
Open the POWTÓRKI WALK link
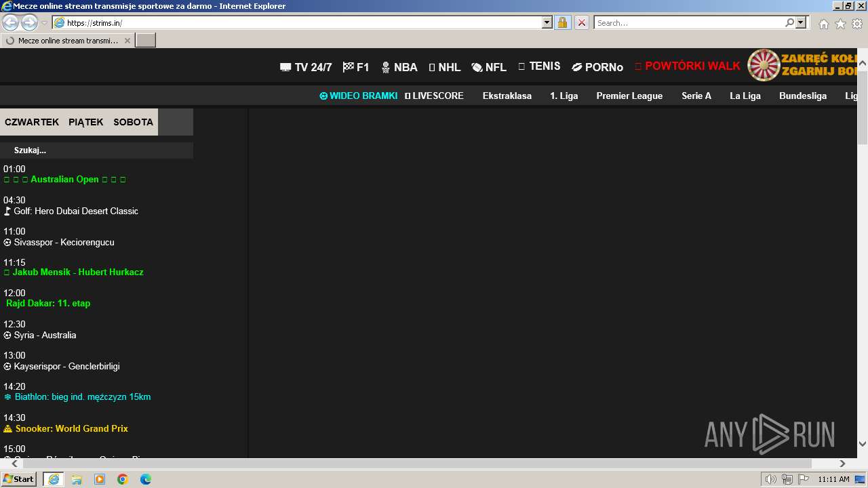[x=688, y=66]
